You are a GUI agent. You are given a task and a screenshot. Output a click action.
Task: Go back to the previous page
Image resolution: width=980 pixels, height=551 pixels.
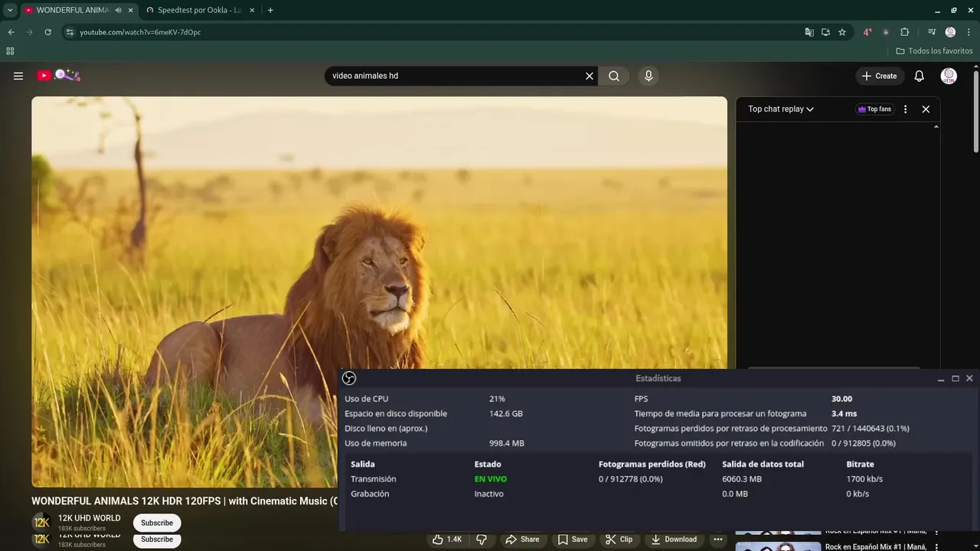click(11, 32)
